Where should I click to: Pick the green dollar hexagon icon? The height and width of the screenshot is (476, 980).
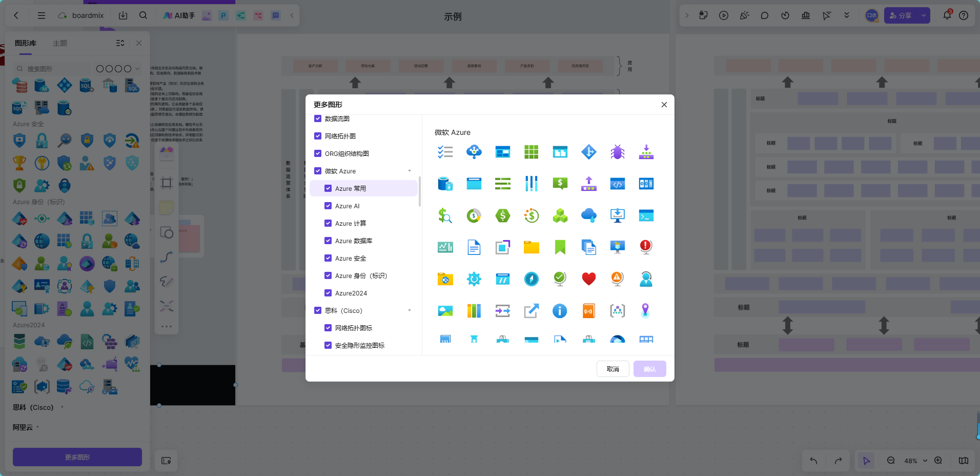pos(502,215)
